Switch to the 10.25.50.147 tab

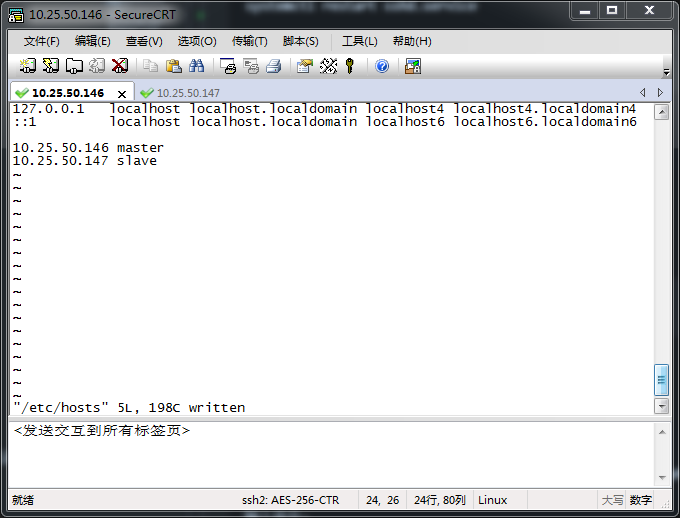tap(187, 93)
